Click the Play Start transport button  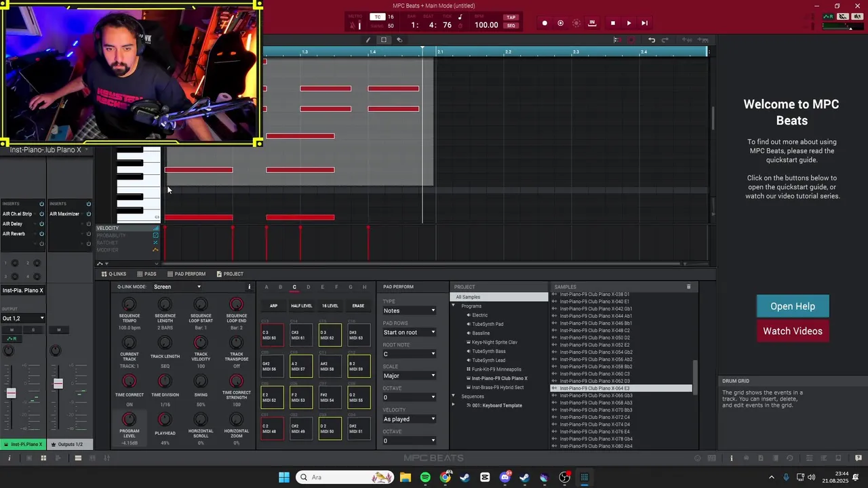[644, 23]
